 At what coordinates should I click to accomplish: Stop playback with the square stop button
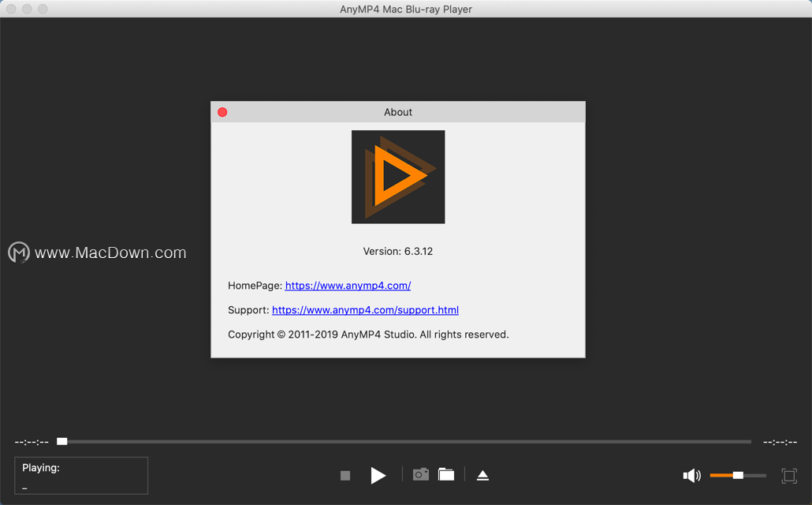(345, 476)
